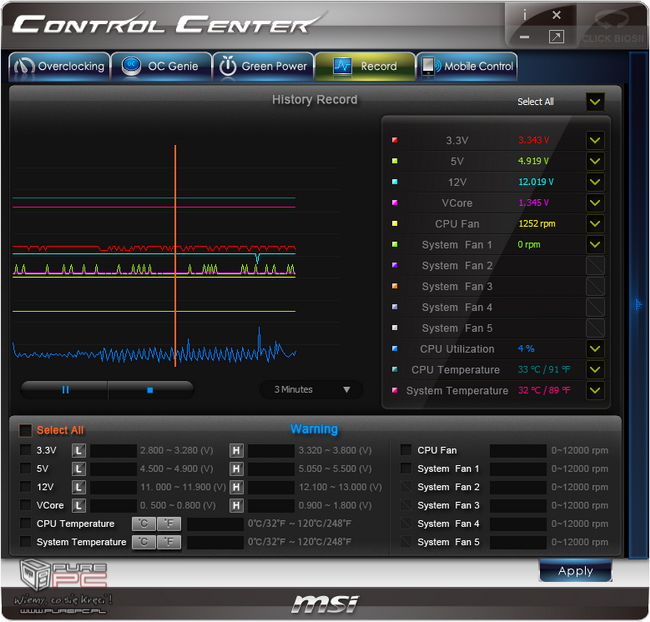Enable CPU Fan warning checkbox
Viewport: 650px width, 622px height.
click(406, 450)
